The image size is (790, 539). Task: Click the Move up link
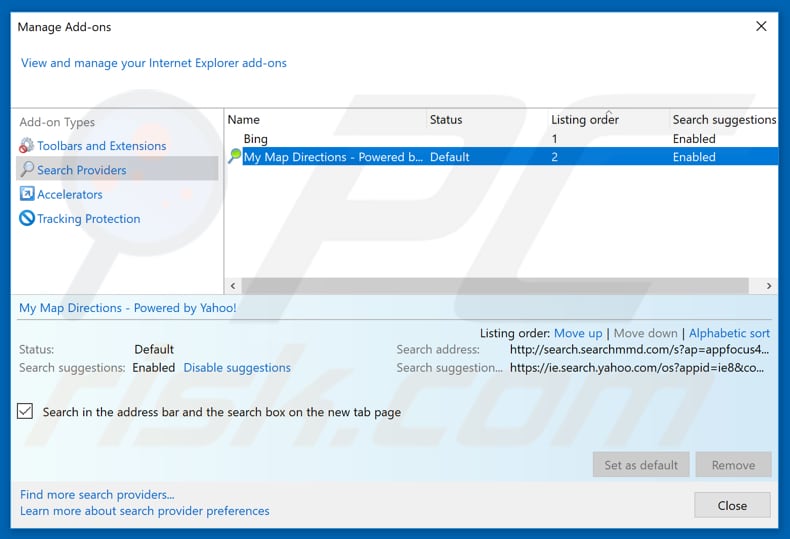click(x=578, y=333)
